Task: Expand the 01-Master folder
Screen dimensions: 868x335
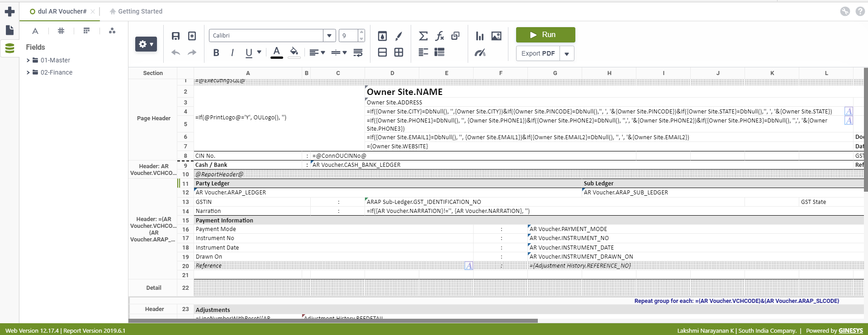Action: click(28, 60)
